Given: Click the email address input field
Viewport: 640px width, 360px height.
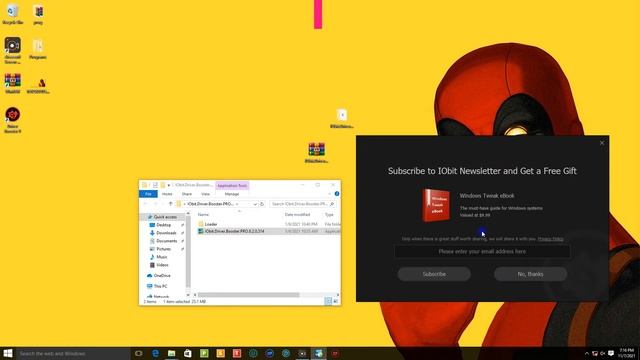Looking at the screenshot, I should tap(482, 251).
